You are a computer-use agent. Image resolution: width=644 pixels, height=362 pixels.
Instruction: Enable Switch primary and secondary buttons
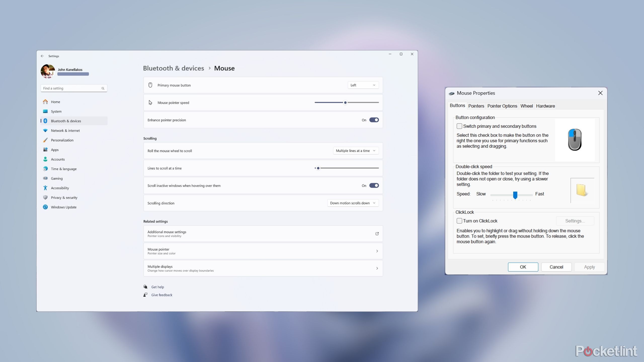[460, 126]
